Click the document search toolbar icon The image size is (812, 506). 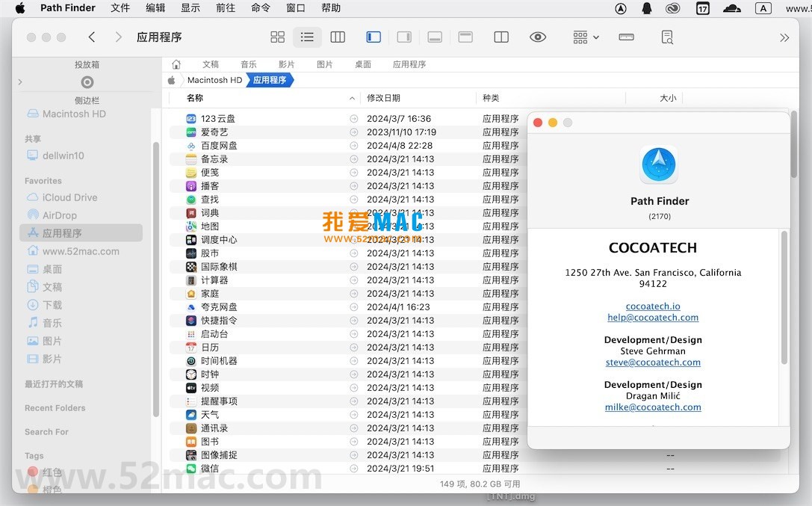(x=667, y=37)
